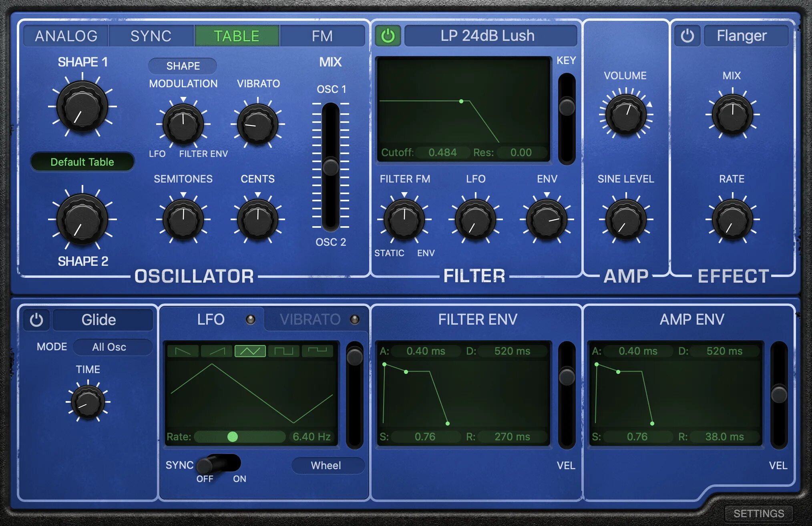The image size is (812, 526).
Task: Click the LFO Rate slider handle
Action: (x=232, y=437)
